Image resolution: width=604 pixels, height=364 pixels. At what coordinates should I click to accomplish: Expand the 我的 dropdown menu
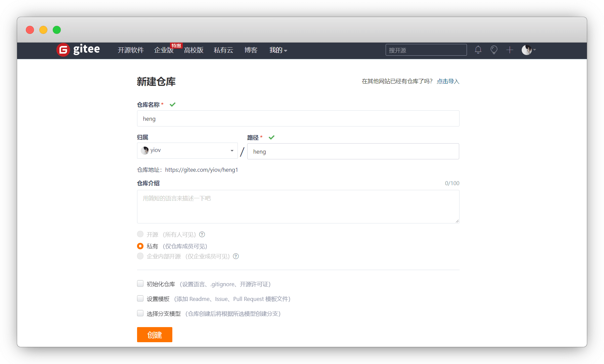(x=278, y=50)
